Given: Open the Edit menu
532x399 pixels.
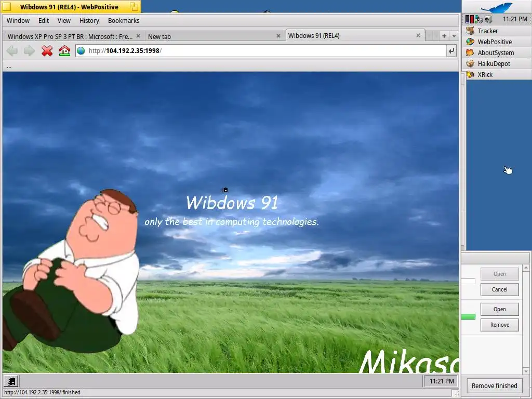Looking at the screenshot, I should point(44,20).
